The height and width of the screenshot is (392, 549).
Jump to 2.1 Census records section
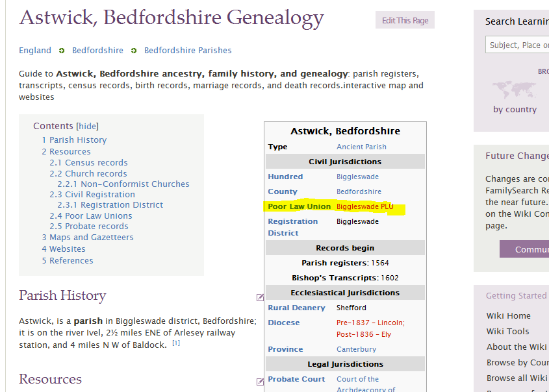(88, 163)
